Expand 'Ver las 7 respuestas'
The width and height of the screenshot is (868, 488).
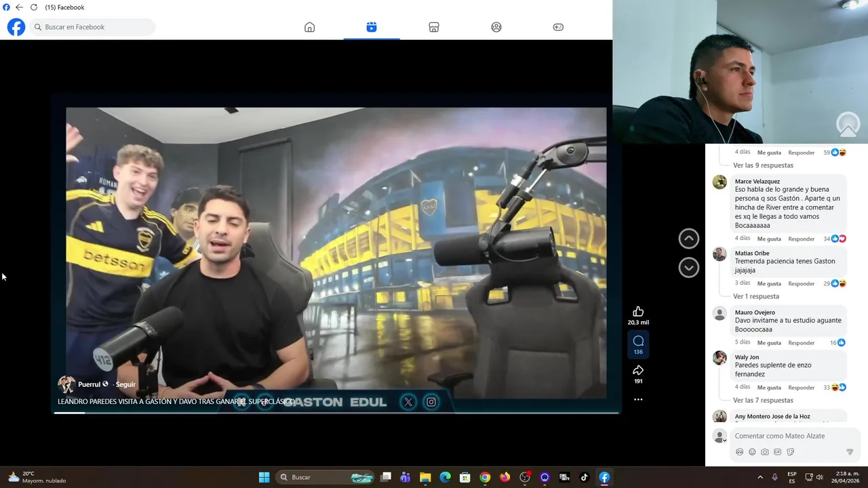[x=763, y=400]
